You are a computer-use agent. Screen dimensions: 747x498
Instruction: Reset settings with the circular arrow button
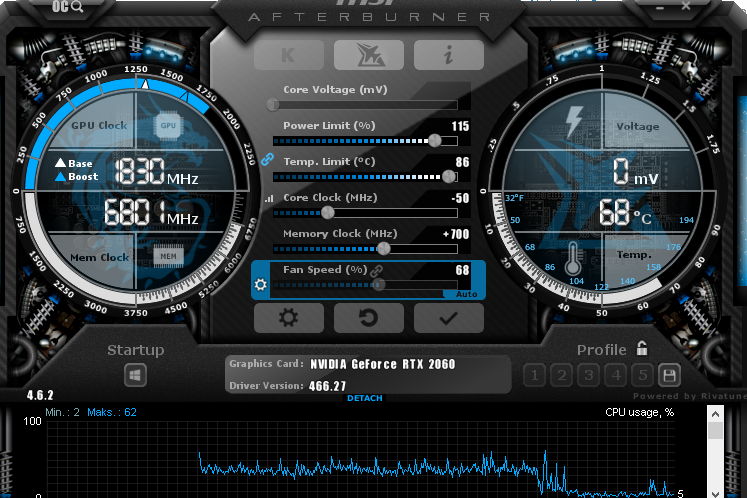tap(369, 317)
